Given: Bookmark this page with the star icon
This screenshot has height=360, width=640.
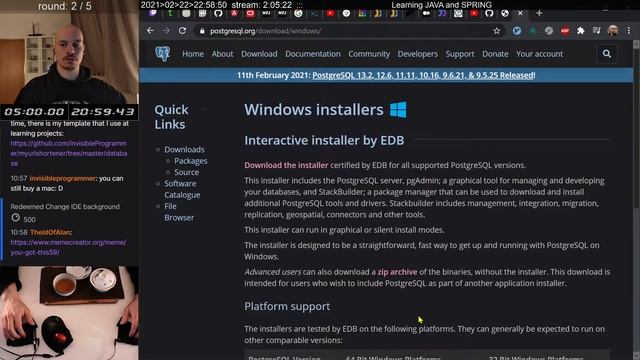Looking at the screenshot, I should (x=497, y=31).
